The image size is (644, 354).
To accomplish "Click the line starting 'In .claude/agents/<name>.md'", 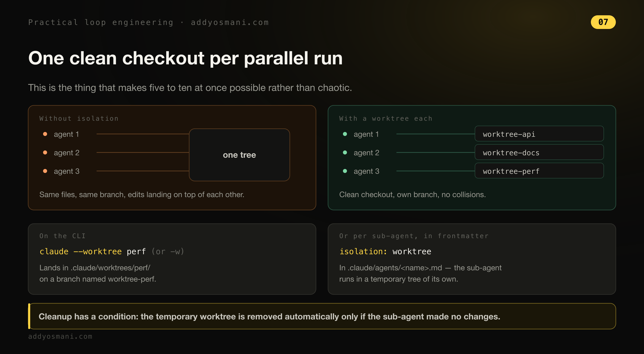I will (420, 268).
